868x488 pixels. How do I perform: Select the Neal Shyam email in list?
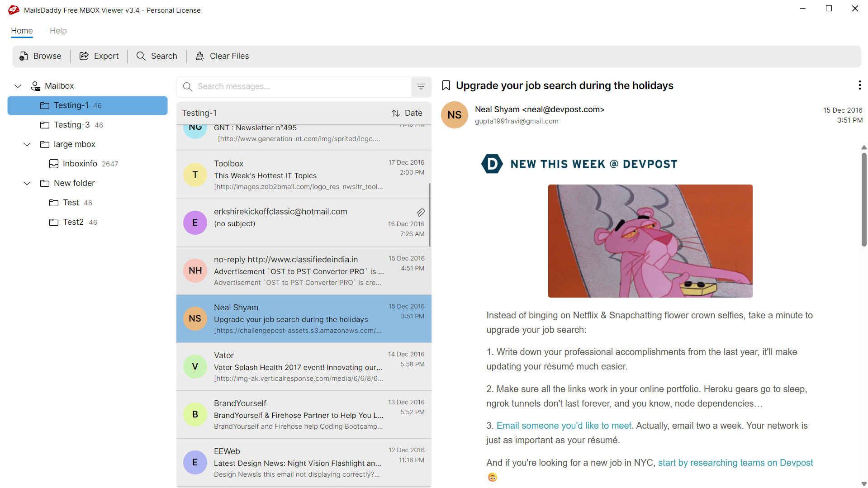(304, 319)
